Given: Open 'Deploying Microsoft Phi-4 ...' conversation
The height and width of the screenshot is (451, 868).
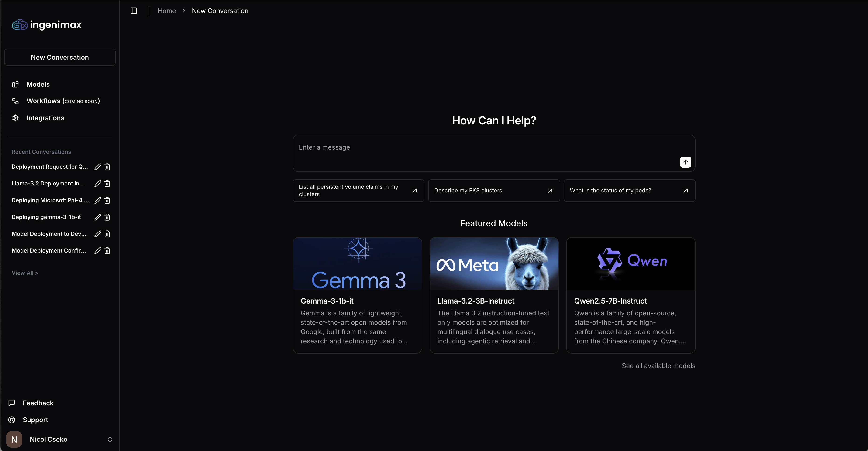Looking at the screenshot, I should tap(51, 200).
